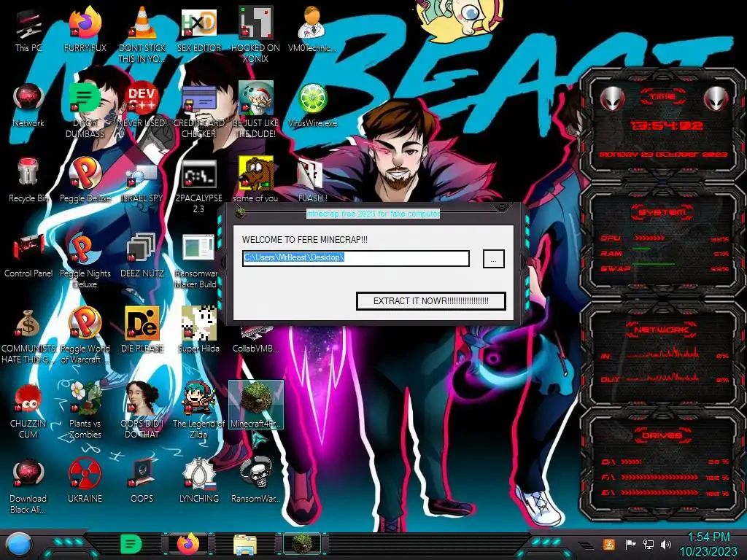Open the CHUZZIN CUM red fuzzball icon
This screenshot has width=747, height=560.
point(28,411)
